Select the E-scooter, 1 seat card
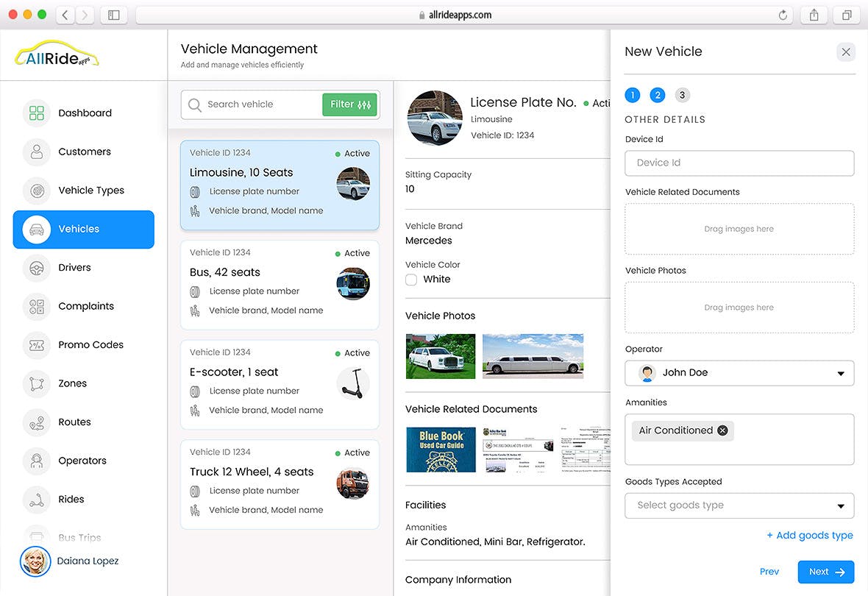The height and width of the screenshot is (596, 868). point(280,384)
